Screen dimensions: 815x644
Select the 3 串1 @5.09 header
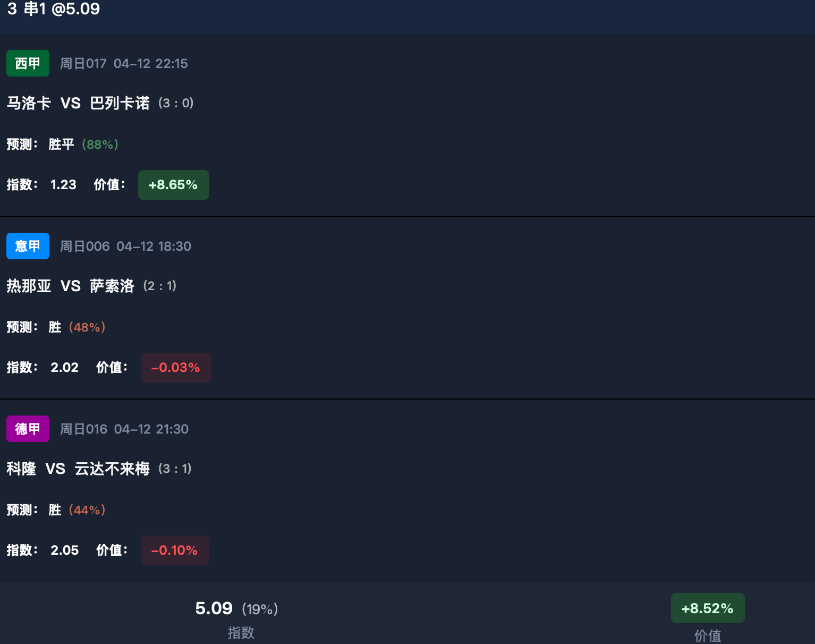(54, 9)
